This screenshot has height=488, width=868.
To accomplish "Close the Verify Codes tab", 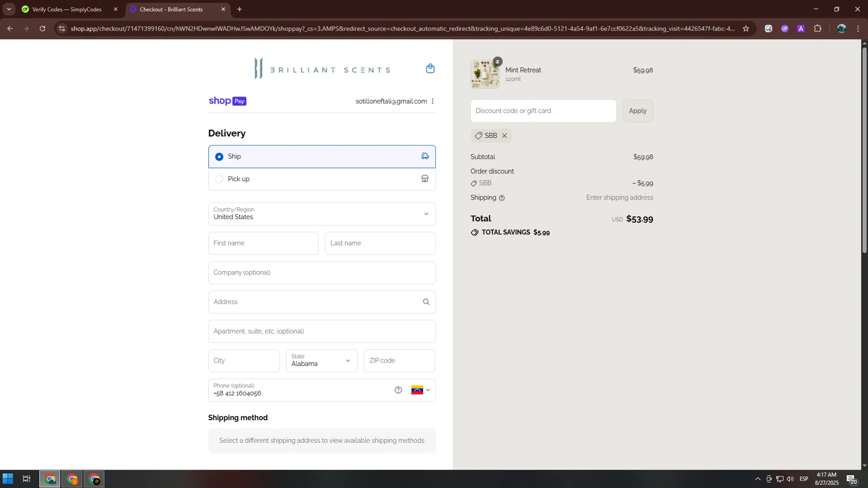I will click(116, 9).
